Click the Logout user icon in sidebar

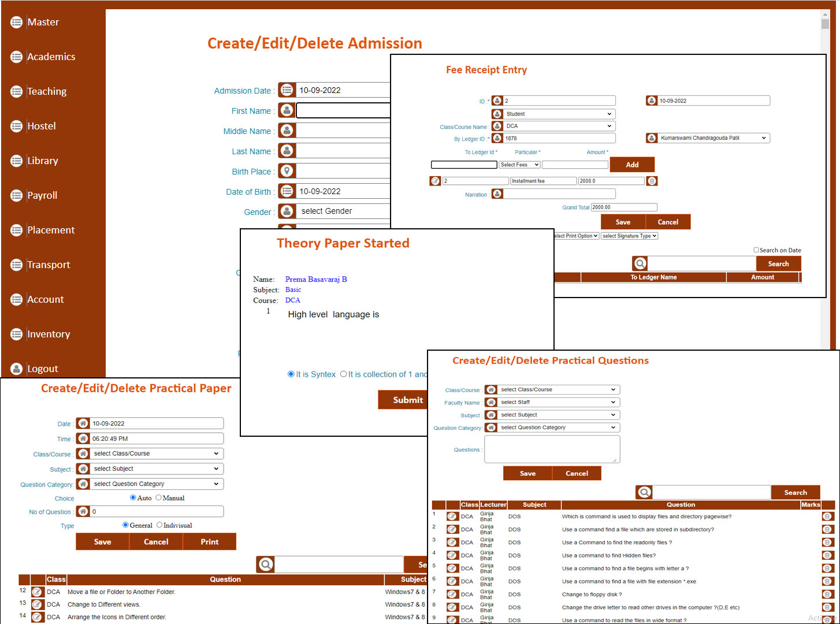click(17, 369)
